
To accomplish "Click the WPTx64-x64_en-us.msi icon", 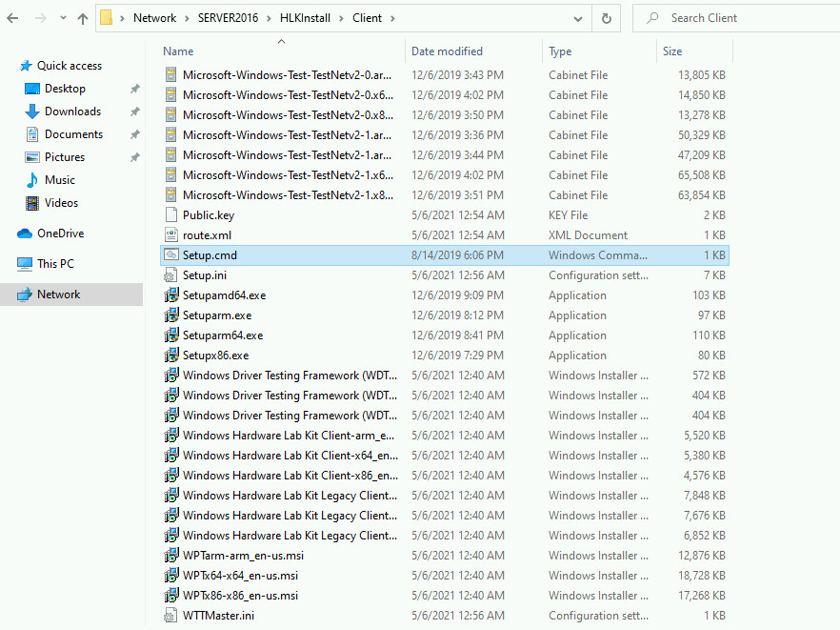I will point(170,576).
